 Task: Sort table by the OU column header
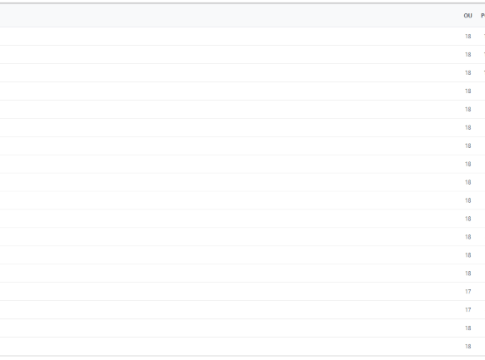(x=468, y=16)
